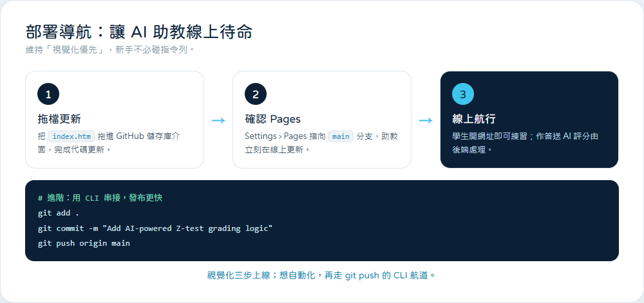Click the highlighted step 3 number circle
This screenshot has height=303, width=644.
(463, 95)
